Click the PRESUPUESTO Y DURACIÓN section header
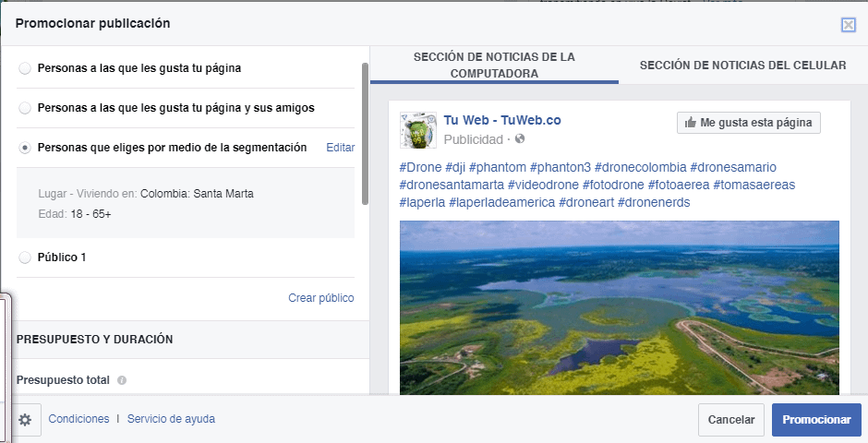This screenshot has width=868, height=443. pyautogui.click(x=95, y=339)
